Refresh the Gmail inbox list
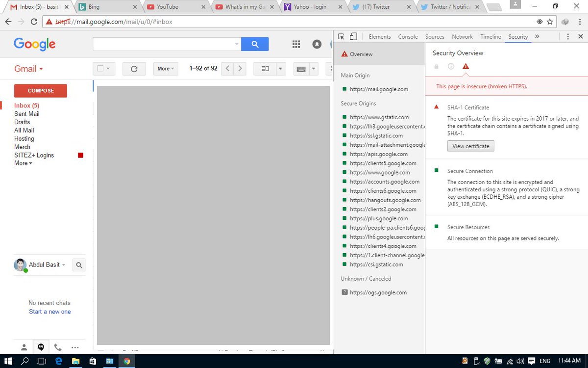 (x=134, y=69)
